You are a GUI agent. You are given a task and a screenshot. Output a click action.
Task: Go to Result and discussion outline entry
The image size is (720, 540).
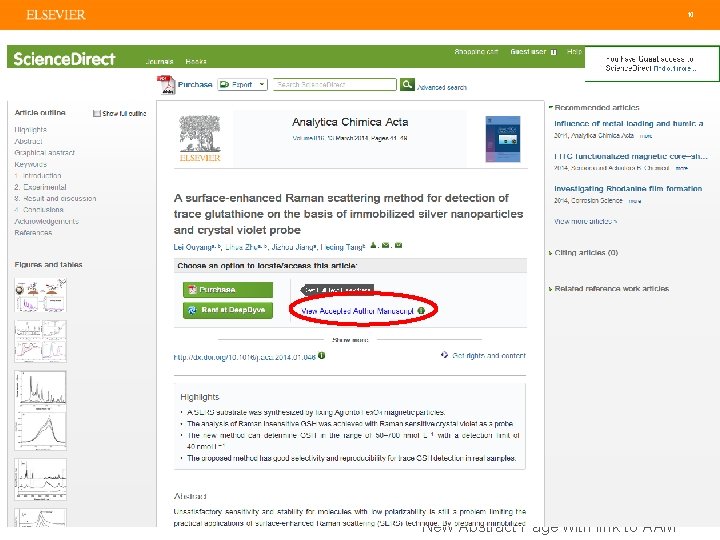pos(55,199)
